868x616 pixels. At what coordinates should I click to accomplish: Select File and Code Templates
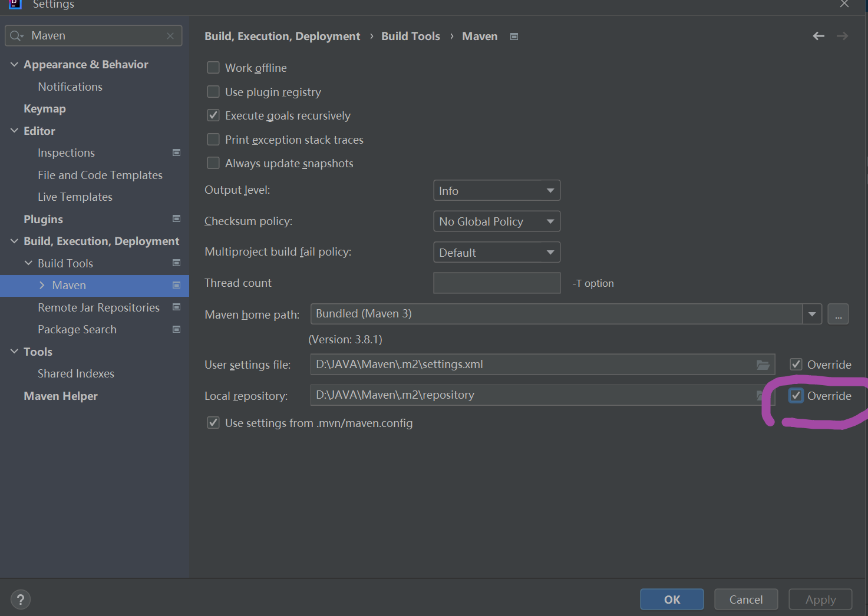click(100, 175)
